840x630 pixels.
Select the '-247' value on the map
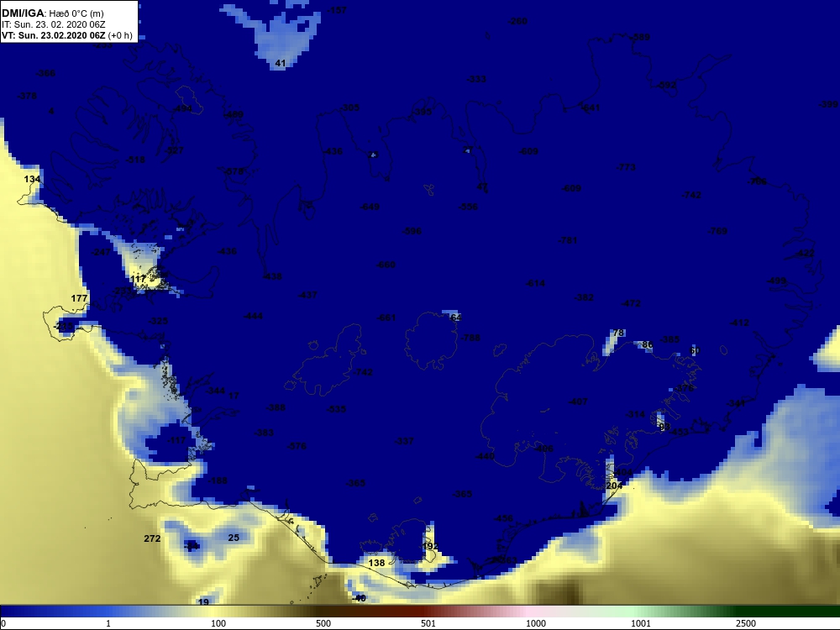coord(102,252)
